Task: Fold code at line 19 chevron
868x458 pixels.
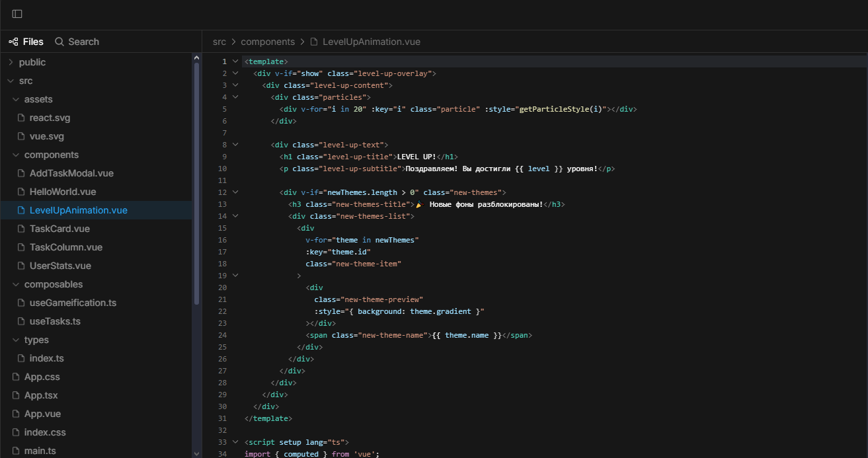Action: (x=235, y=276)
